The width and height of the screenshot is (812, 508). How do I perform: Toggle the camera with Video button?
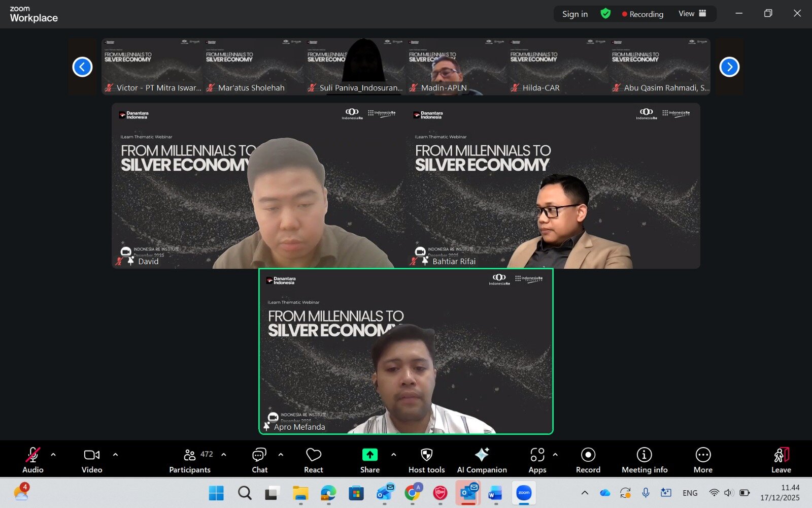pyautogui.click(x=92, y=460)
